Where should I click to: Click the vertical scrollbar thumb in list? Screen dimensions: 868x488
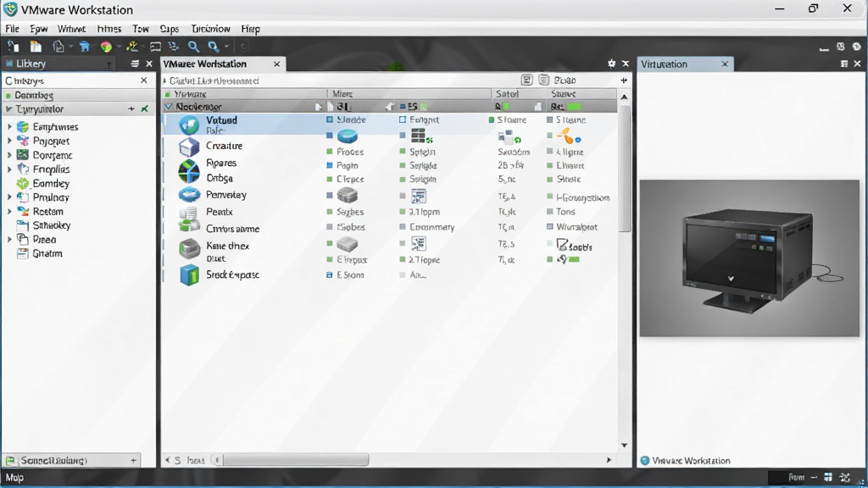pyautogui.click(x=624, y=169)
